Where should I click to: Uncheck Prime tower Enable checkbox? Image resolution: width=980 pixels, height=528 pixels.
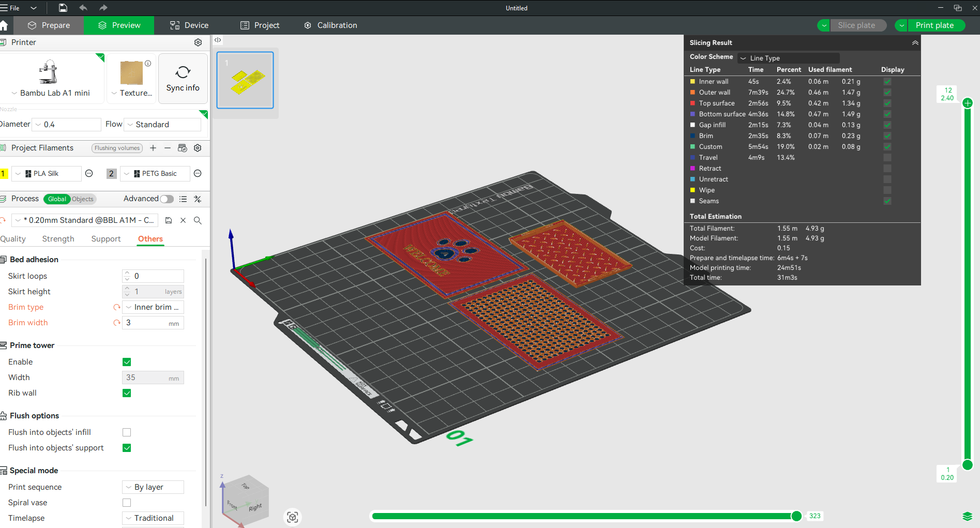coord(127,362)
